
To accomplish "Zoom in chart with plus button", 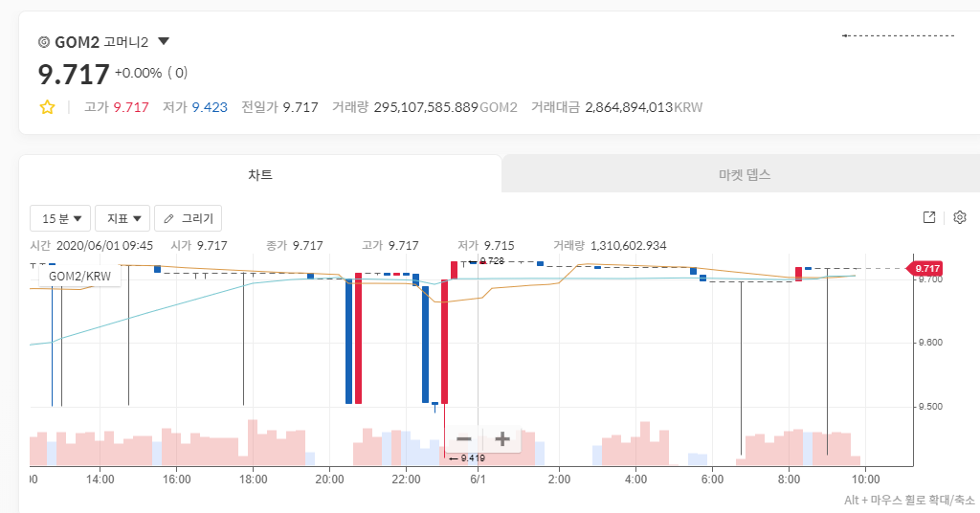I will coord(501,439).
